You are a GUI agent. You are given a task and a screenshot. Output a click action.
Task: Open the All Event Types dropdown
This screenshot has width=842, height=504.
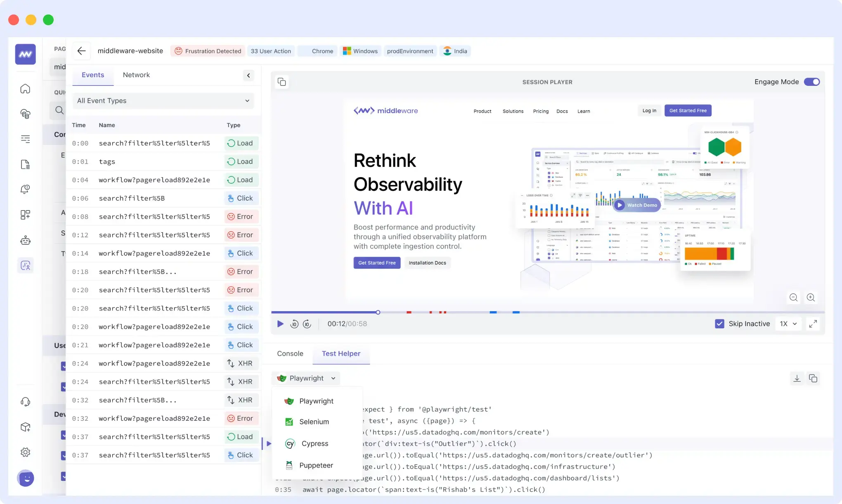[163, 101]
